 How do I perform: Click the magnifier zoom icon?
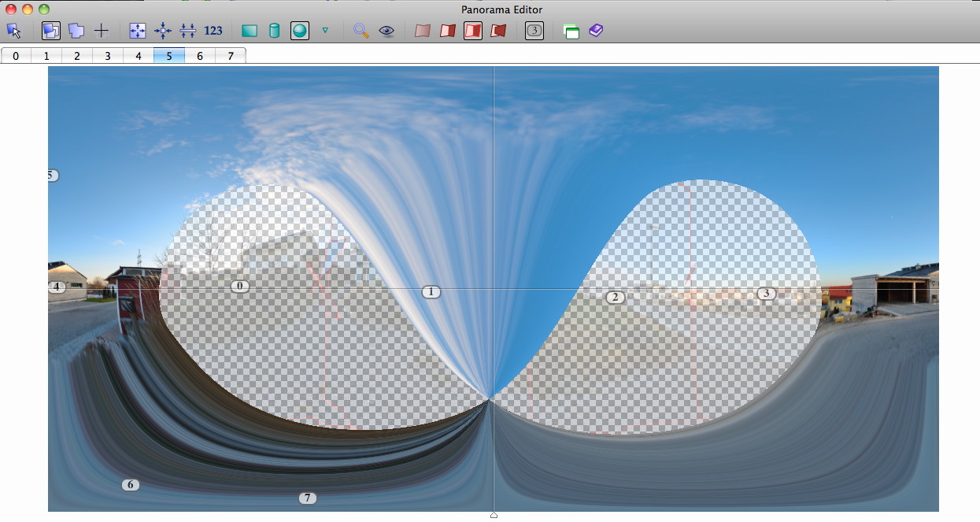[x=361, y=31]
